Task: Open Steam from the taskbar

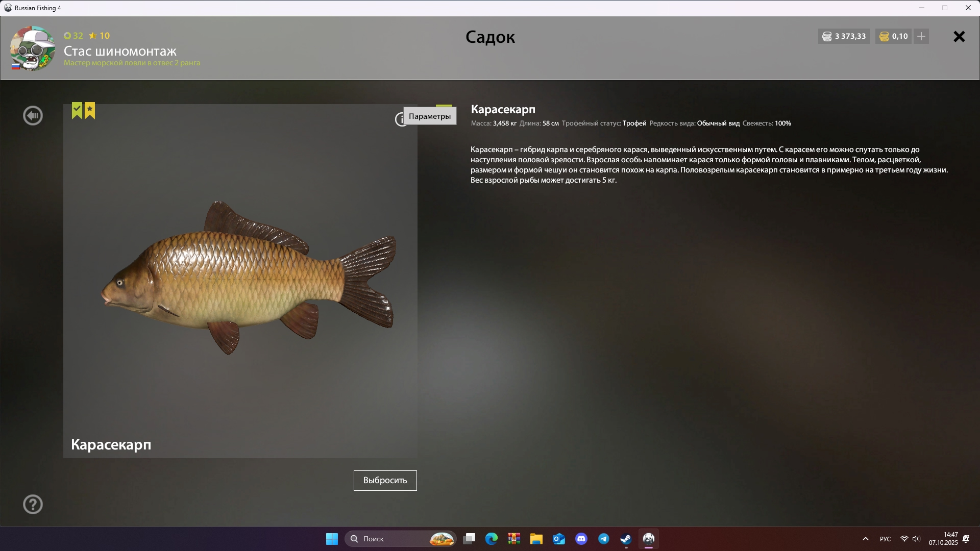Action: (x=626, y=539)
